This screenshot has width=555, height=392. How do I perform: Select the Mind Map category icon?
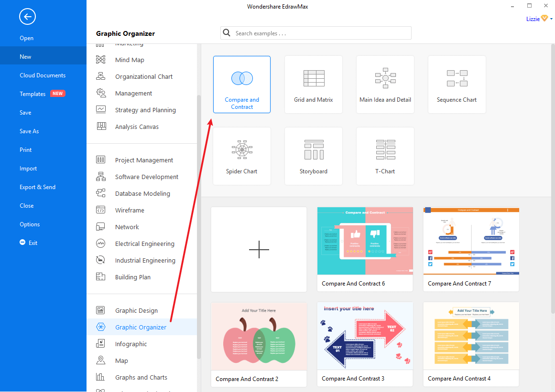[x=101, y=59]
